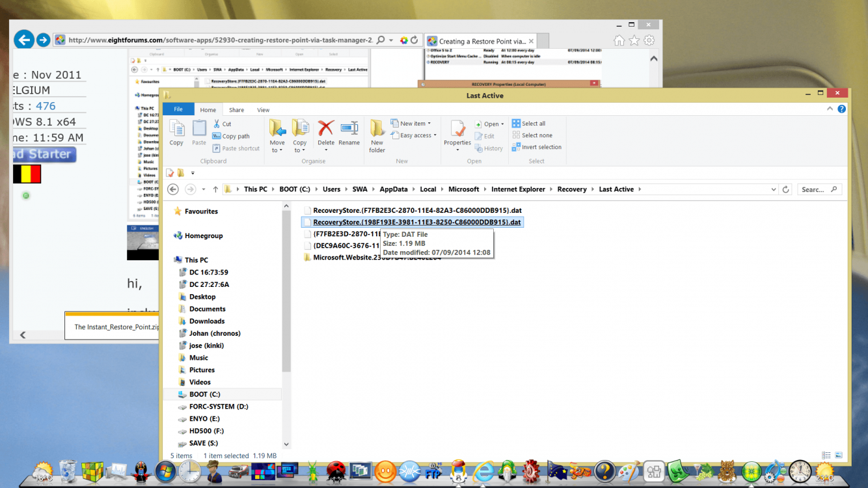This screenshot has width=868, height=488.
Task: Open the File ribbon tab
Action: (x=178, y=110)
